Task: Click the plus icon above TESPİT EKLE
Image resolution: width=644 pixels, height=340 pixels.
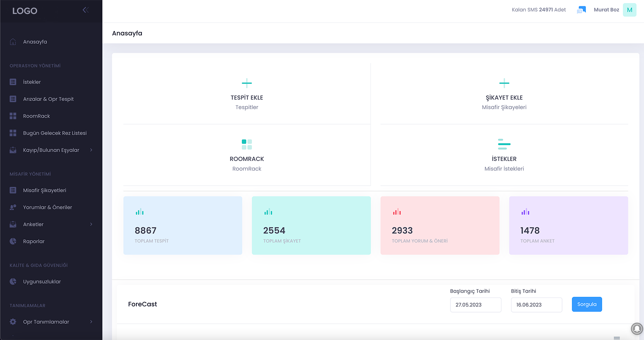Action: pyautogui.click(x=247, y=83)
